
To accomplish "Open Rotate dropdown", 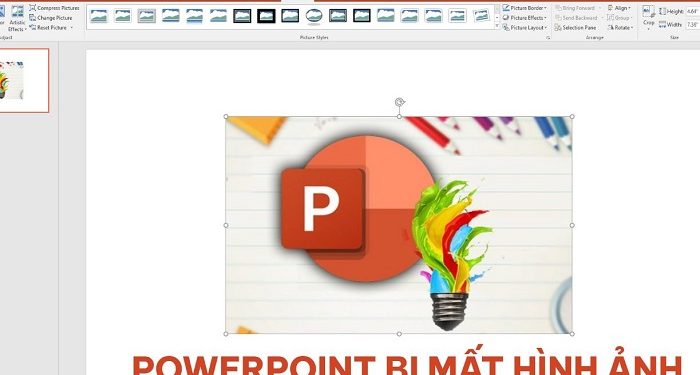I will click(621, 28).
